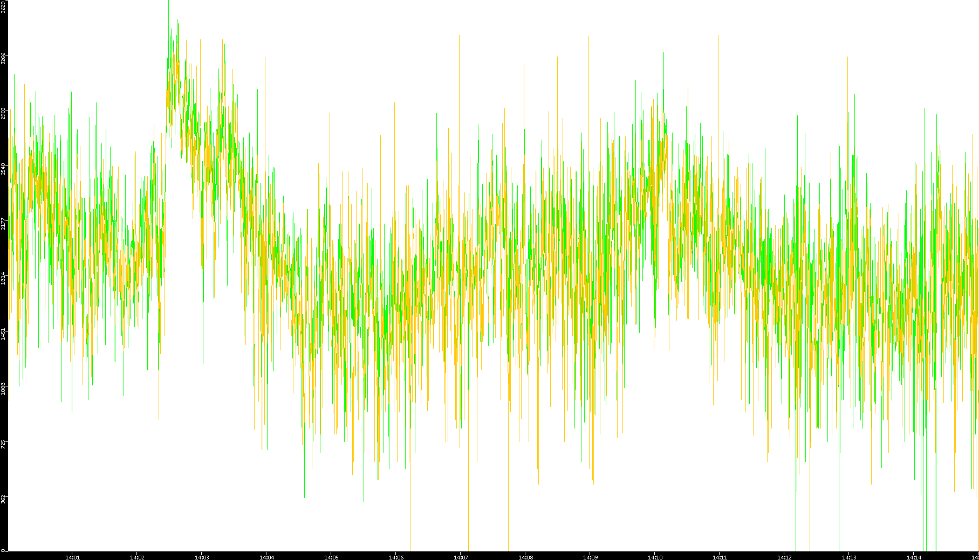Click the 14:01 time axis label
The height and width of the screenshot is (560, 979).
click(x=72, y=557)
